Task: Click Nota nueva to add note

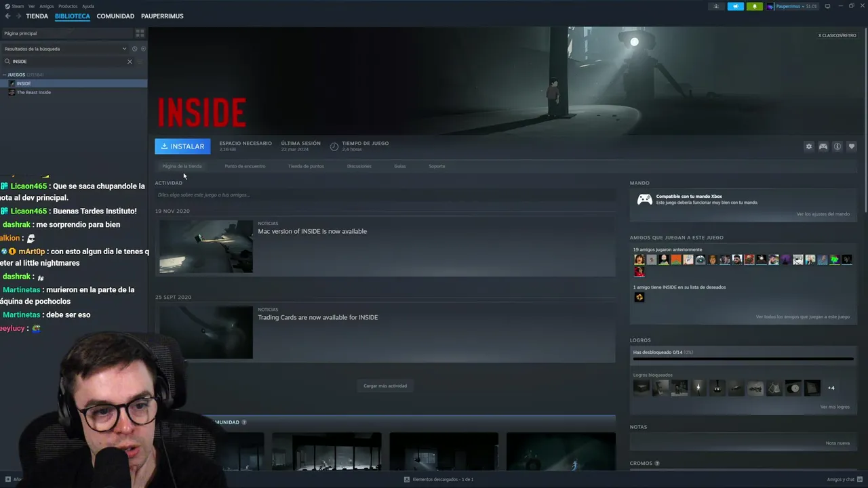Action: click(x=837, y=443)
